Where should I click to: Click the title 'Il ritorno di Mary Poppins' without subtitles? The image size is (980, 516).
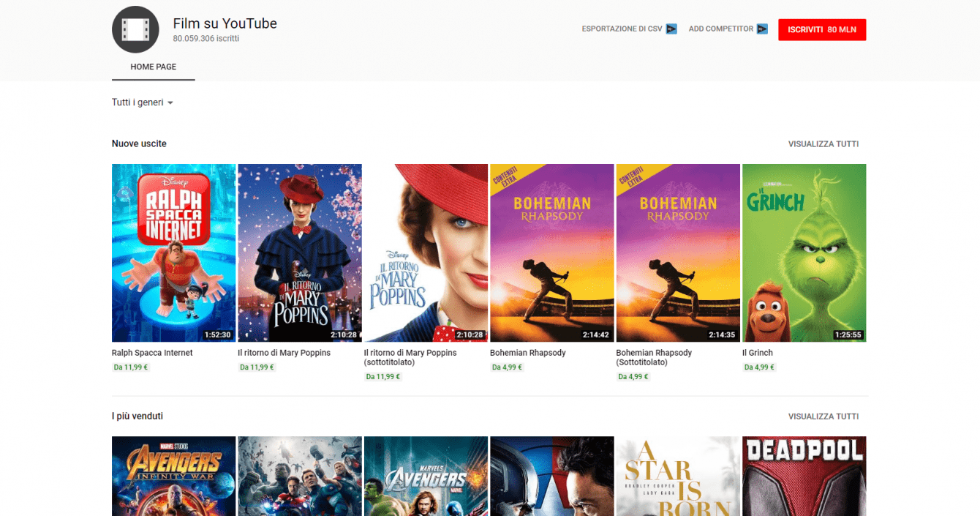point(284,353)
